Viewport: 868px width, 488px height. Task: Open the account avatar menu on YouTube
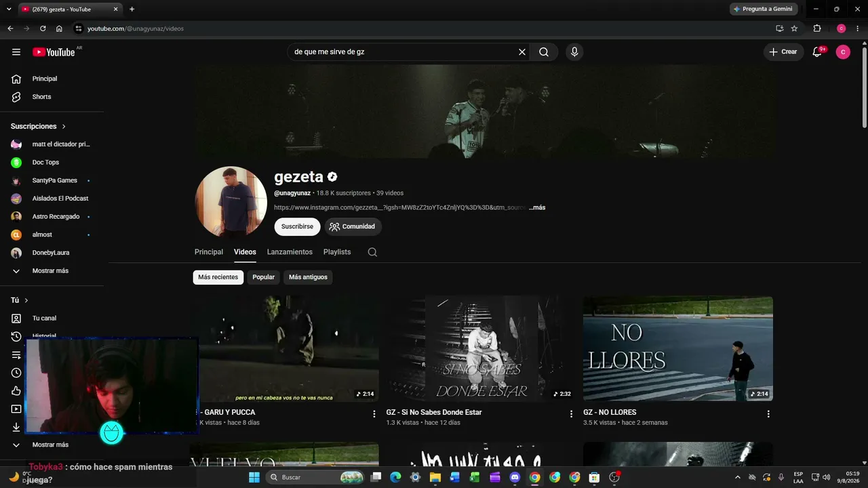point(843,52)
